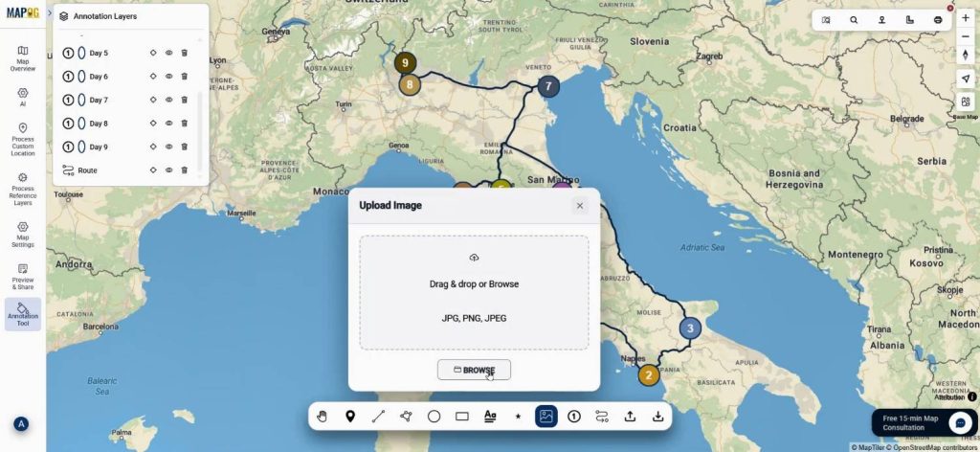The image size is (980, 452).
Task: Delete the Day 5 layer
Action: (185, 53)
